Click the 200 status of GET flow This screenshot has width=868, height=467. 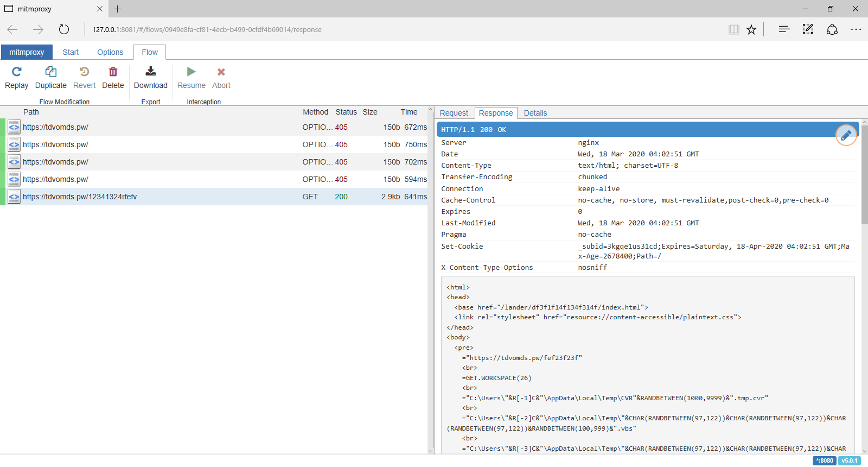341,197
